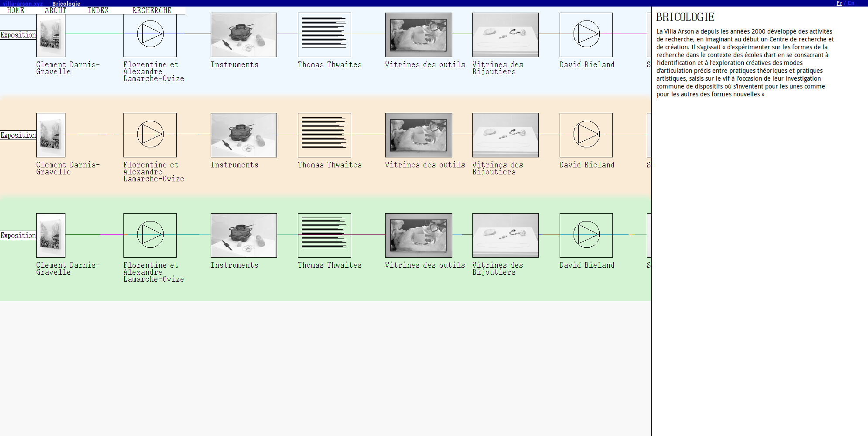Click the villa-arson.xyz site link

click(23, 3)
